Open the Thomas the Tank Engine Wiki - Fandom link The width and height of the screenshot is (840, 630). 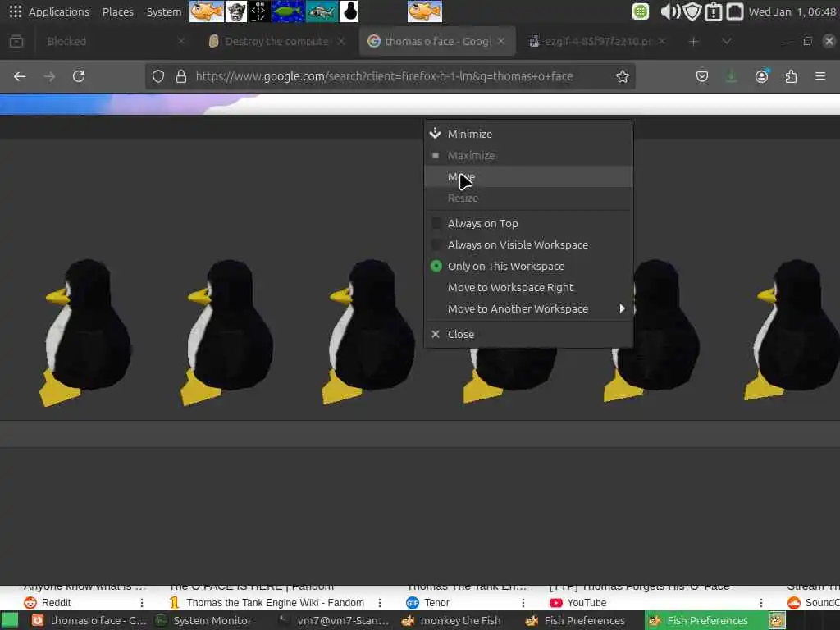pyautogui.click(x=275, y=603)
